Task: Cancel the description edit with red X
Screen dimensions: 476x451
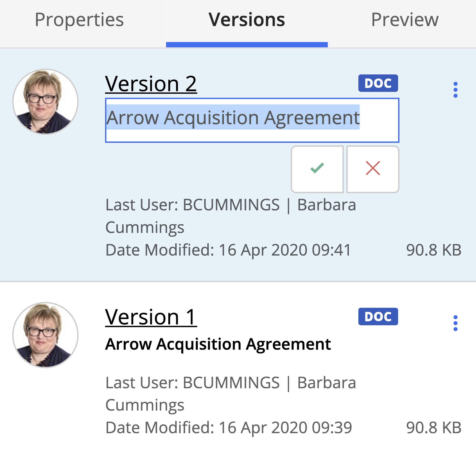Action: click(x=373, y=169)
